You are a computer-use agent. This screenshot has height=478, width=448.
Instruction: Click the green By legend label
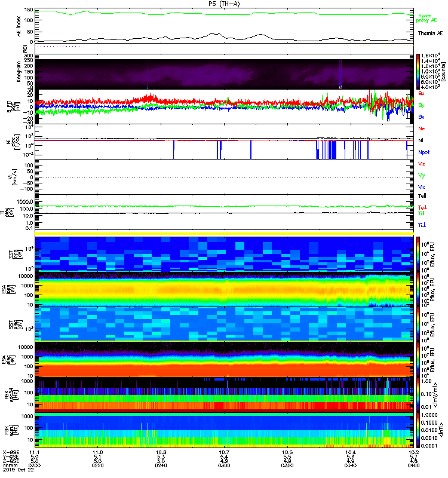pos(421,105)
